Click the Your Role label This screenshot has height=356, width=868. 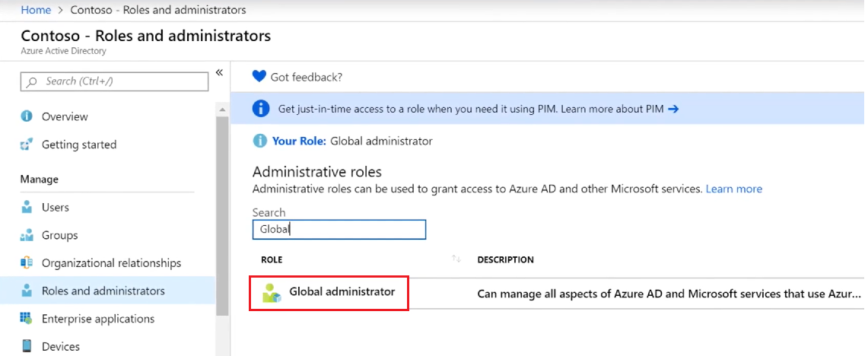pyautogui.click(x=300, y=141)
